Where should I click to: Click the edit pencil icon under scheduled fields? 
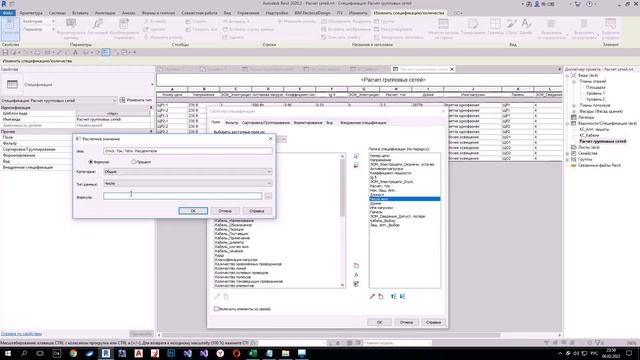372,296
